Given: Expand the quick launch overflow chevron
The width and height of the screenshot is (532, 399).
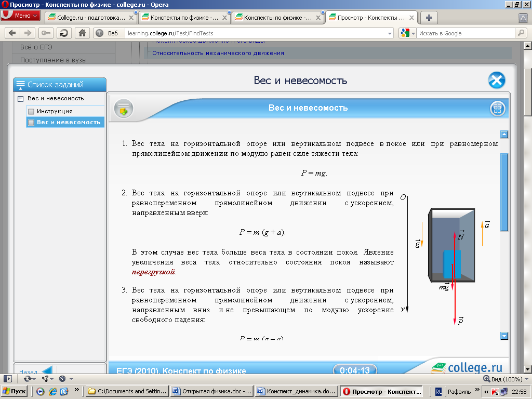Looking at the screenshot, I should tap(76, 390).
